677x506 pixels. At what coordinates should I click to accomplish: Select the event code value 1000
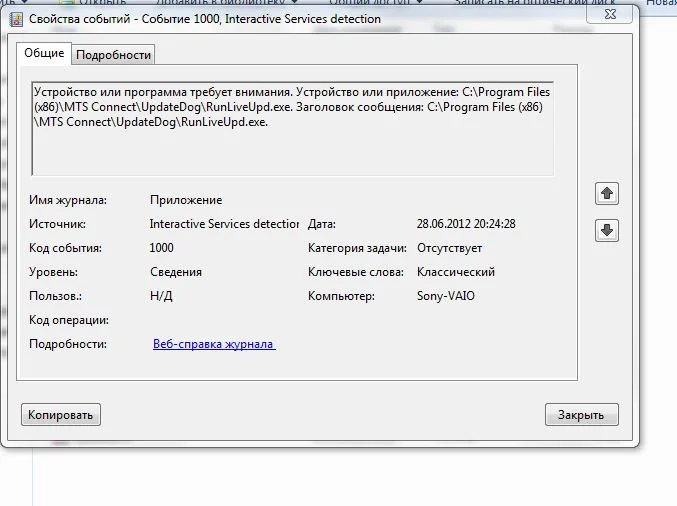click(x=161, y=248)
